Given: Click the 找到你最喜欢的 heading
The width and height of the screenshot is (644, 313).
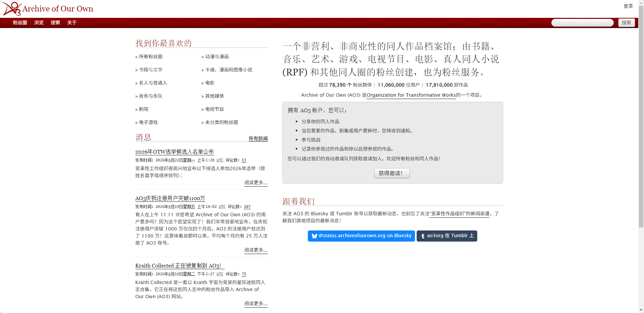Looking at the screenshot, I should [164, 43].
